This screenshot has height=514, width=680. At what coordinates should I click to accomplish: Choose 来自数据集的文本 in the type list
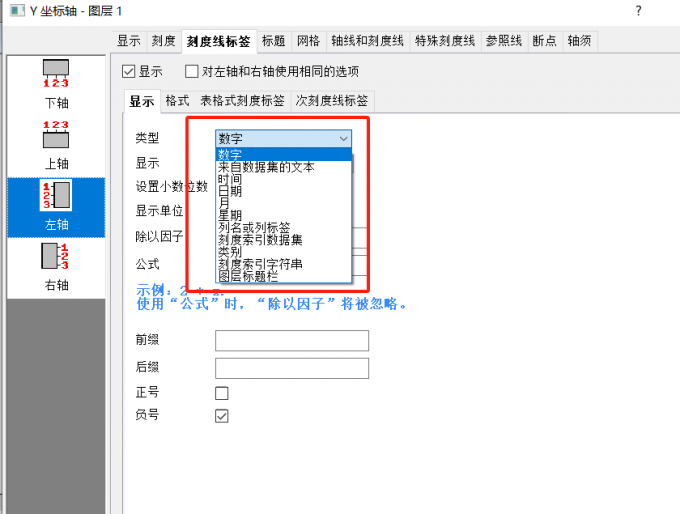click(283, 167)
